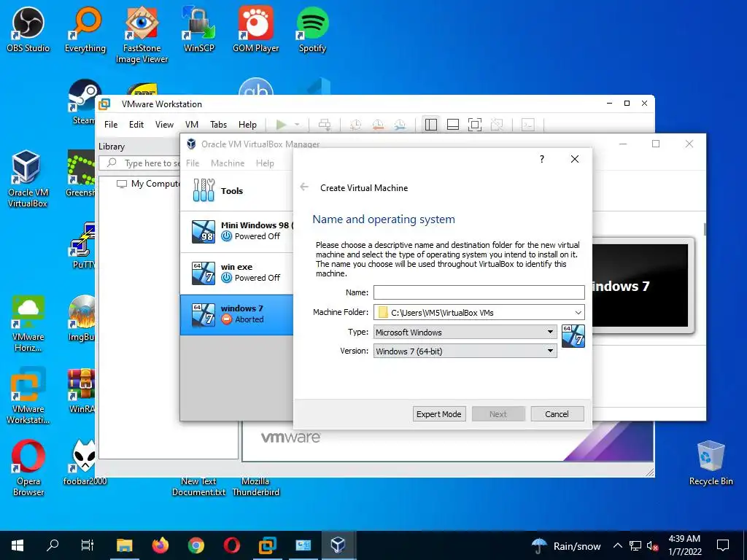
Task: Click VMware take snapshot toolbar icon
Action: pyautogui.click(x=355, y=125)
